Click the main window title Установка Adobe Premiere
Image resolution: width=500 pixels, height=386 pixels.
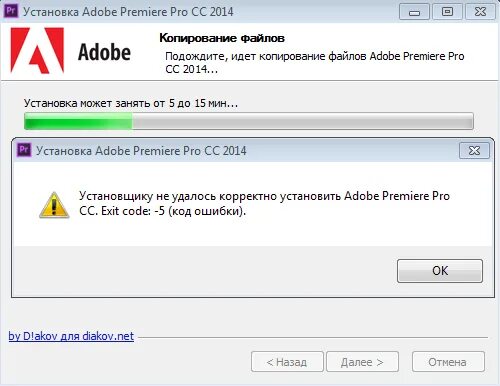click(x=128, y=12)
